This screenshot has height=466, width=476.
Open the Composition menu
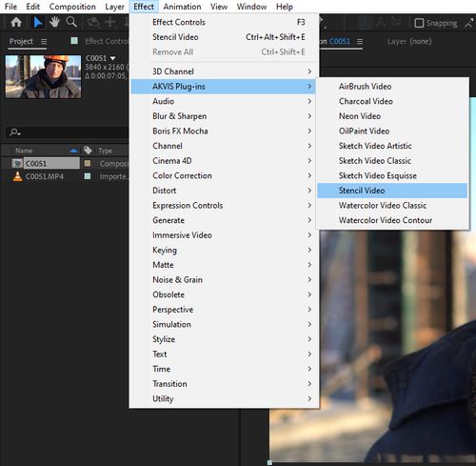click(72, 7)
